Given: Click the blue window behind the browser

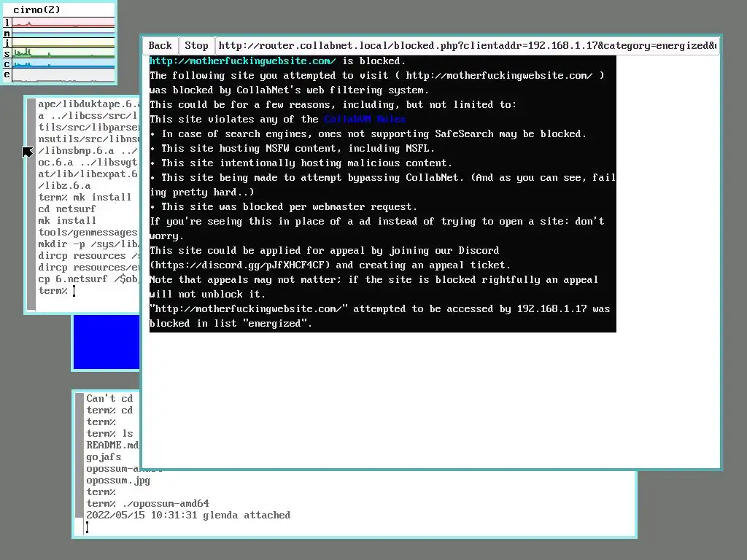Looking at the screenshot, I should (x=107, y=342).
